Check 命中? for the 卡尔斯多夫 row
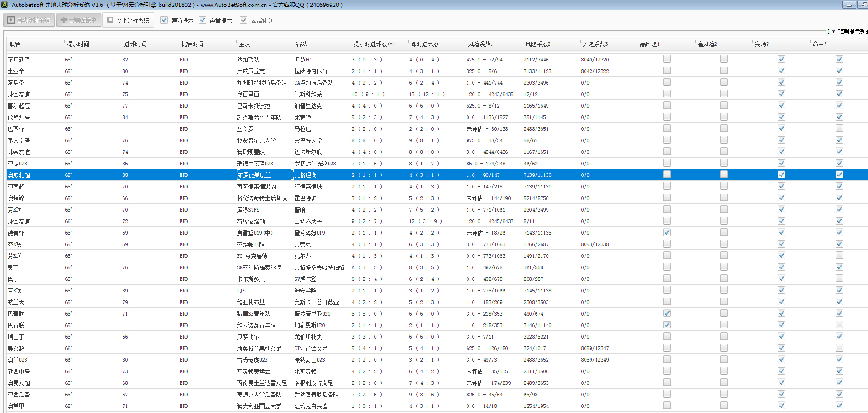 [839, 279]
